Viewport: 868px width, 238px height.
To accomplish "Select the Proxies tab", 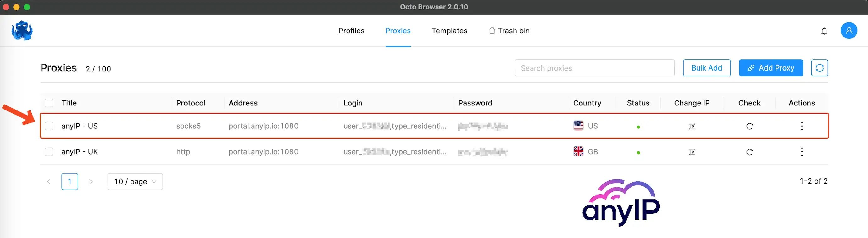I will click(x=398, y=31).
